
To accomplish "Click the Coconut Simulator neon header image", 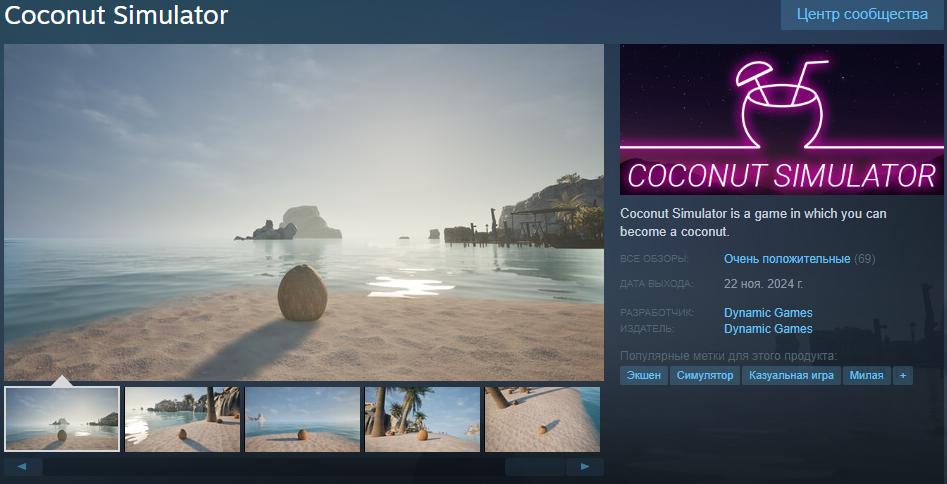I will tap(782, 119).
